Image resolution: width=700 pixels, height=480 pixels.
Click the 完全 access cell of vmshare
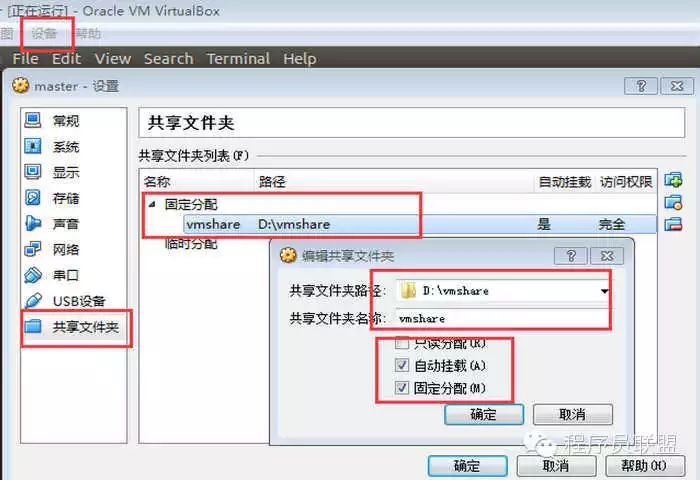coord(612,224)
